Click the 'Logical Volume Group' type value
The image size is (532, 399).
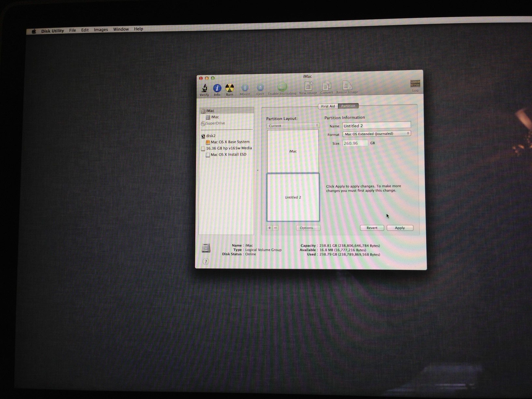263,250
